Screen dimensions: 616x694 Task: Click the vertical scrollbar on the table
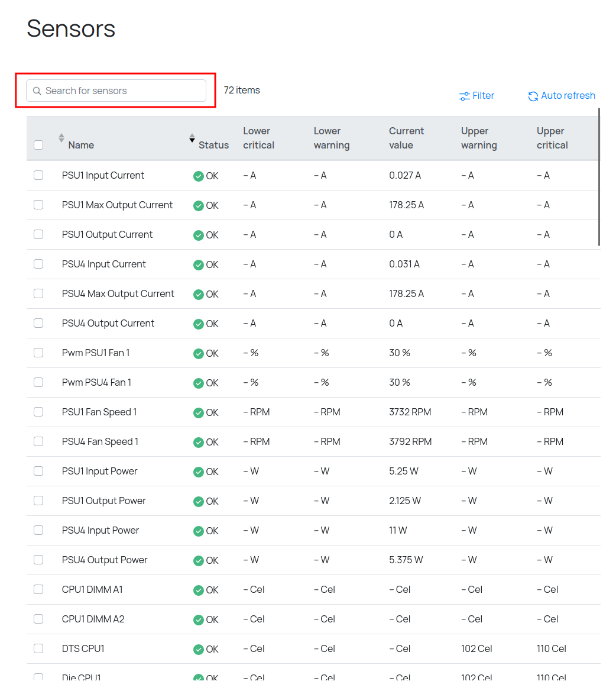point(599,176)
